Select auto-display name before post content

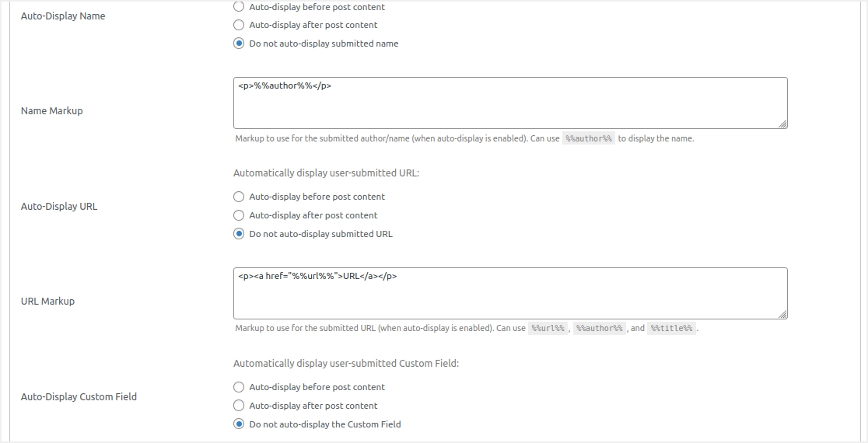[239, 7]
